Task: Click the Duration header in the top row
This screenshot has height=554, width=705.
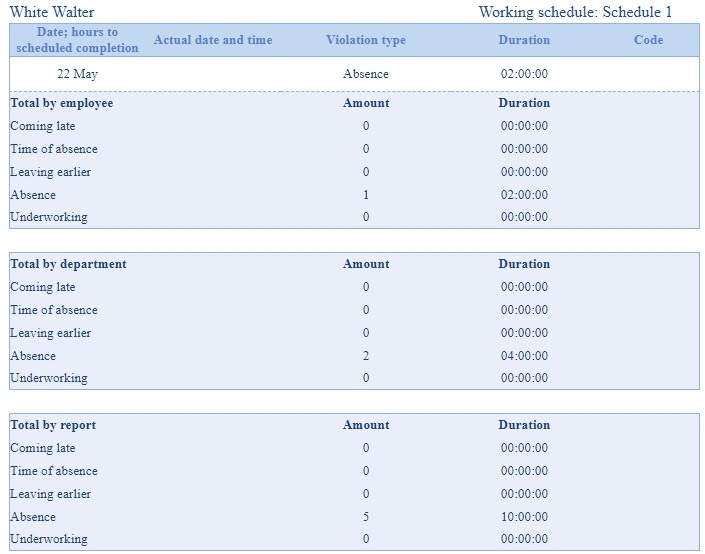Action: coord(524,40)
